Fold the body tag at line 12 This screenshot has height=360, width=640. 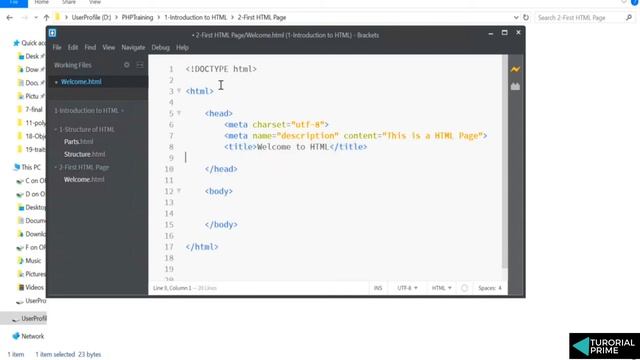pos(179,191)
